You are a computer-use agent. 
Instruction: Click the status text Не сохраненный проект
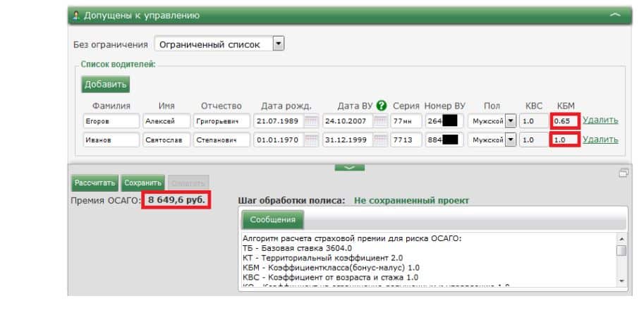pos(411,201)
